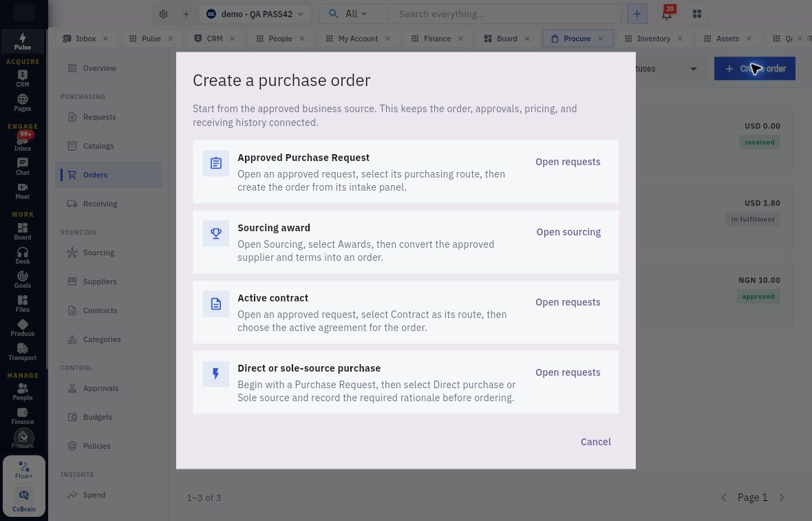This screenshot has width=812, height=521.
Task: Open Meet module icon
Action: point(22,191)
